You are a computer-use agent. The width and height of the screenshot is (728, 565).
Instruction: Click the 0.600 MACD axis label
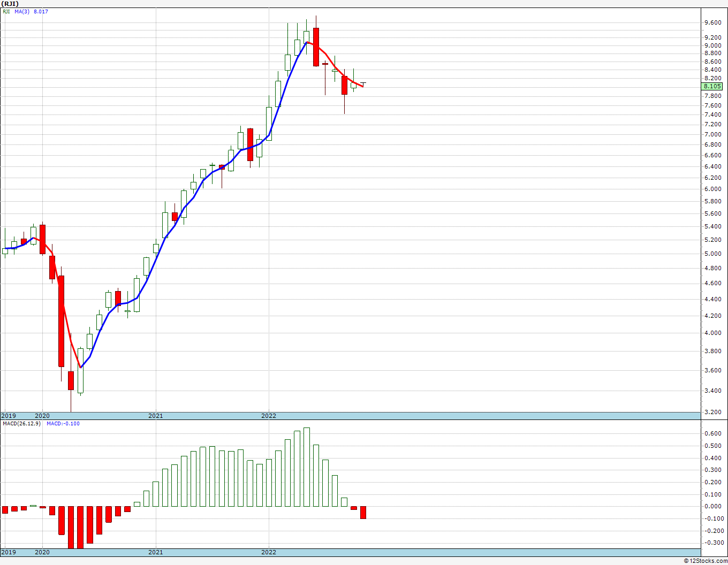coord(712,434)
